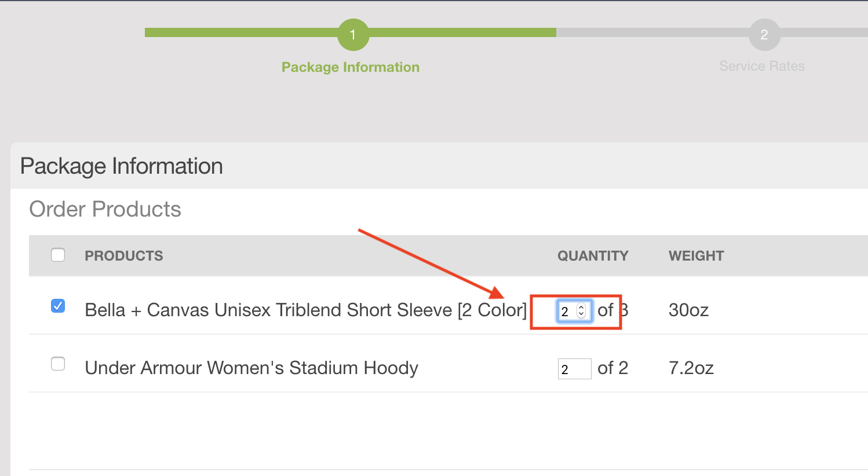Decrease Bella + Canvas quantity with down arrow

point(582,314)
